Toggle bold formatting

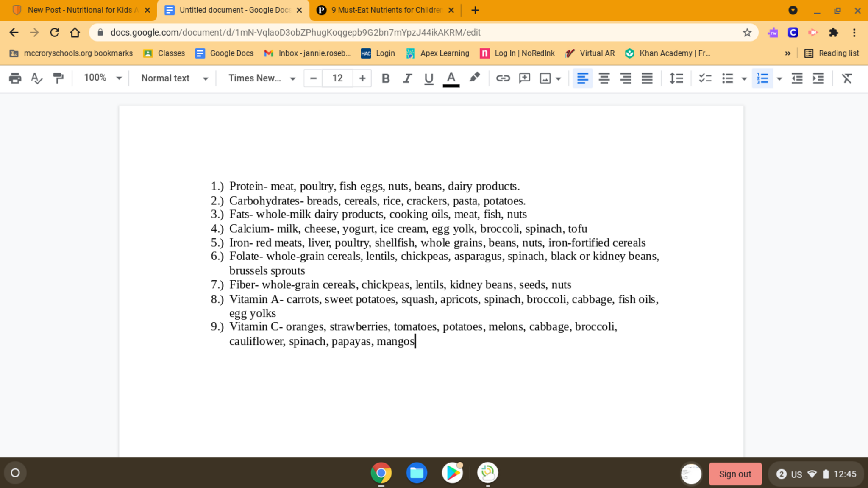tap(385, 78)
